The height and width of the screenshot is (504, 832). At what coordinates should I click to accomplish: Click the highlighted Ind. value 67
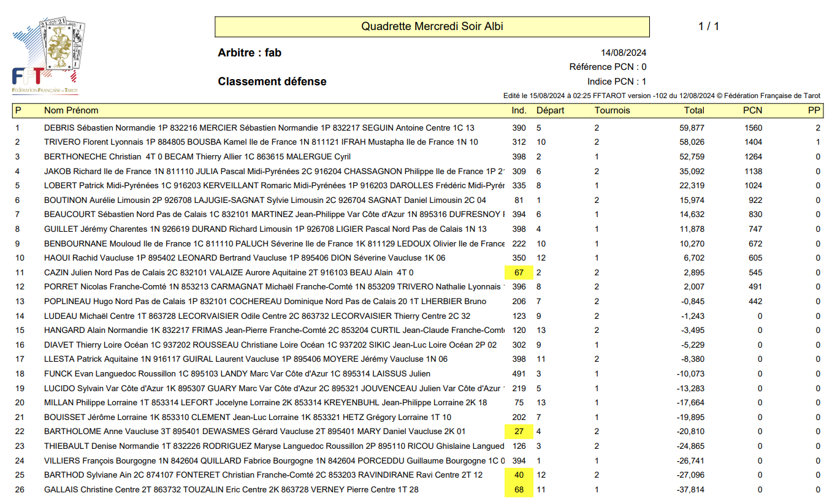(x=519, y=272)
